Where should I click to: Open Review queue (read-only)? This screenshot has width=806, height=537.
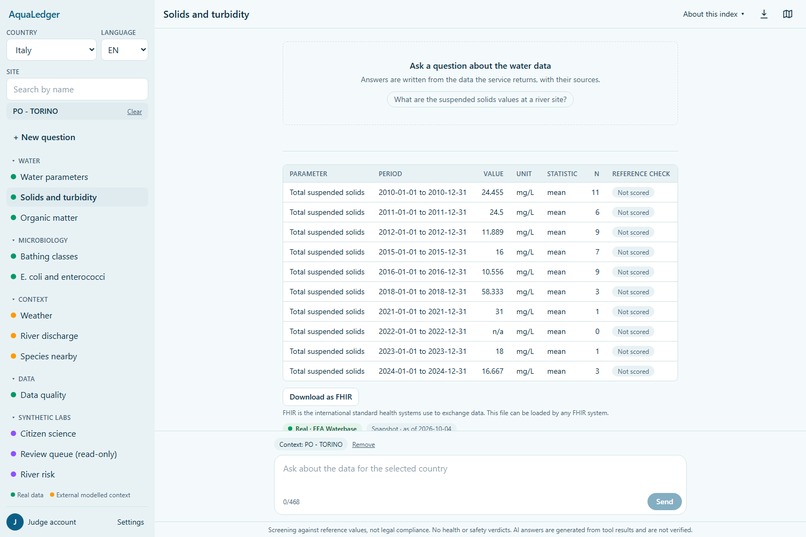coord(77,454)
